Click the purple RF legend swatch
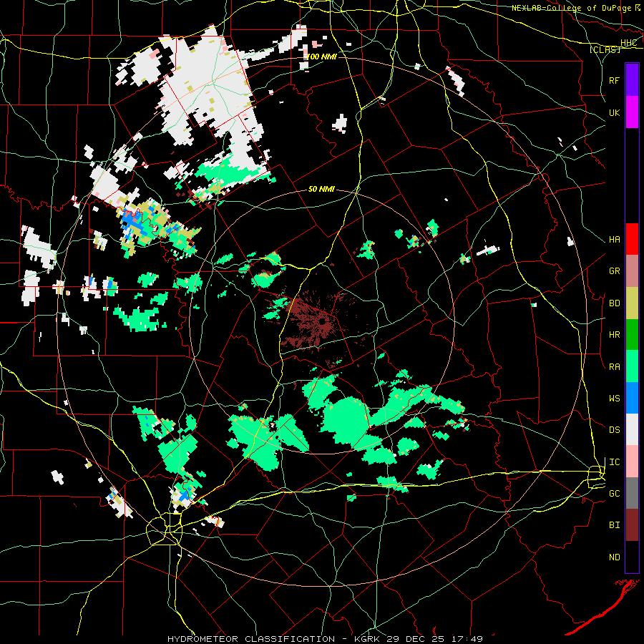This screenshot has height=644, width=644. tap(632, 79)
